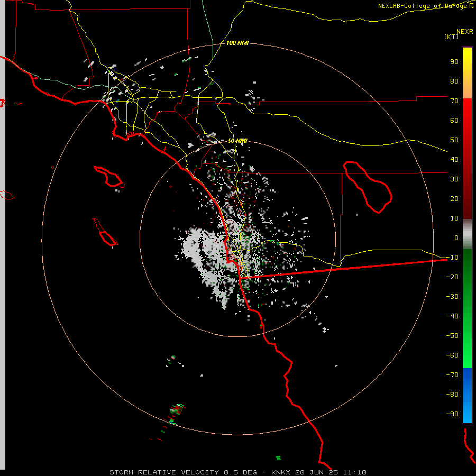Click the -40 value on the velocity scale
This screenshot has height=476, width=476.
452,316
